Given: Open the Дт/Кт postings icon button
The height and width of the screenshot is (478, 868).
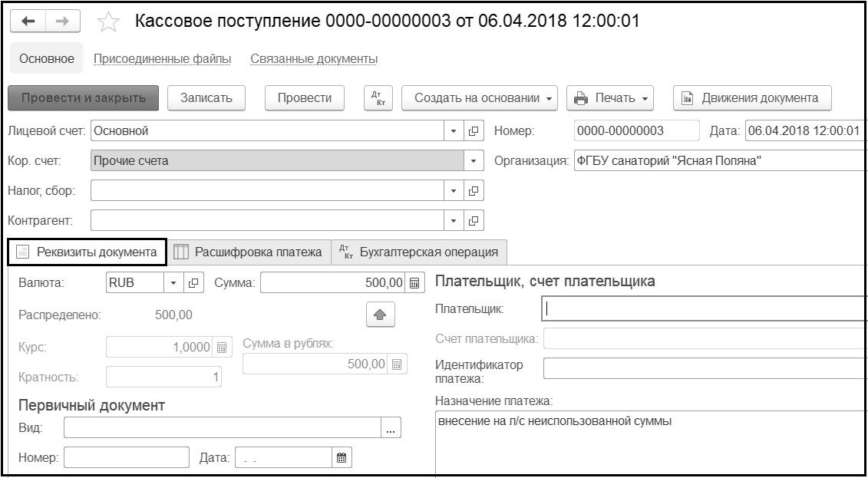Looking at the screenshot, I should pos(378,98).
